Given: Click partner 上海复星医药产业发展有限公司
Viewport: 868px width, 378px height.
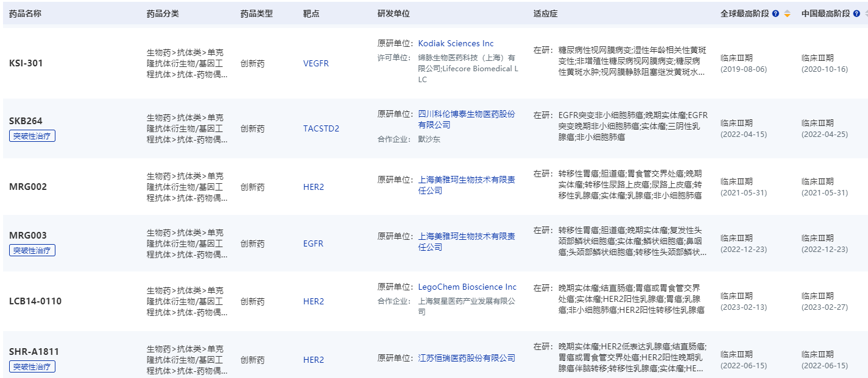Looking at the screenshot, I should point(467,306).
